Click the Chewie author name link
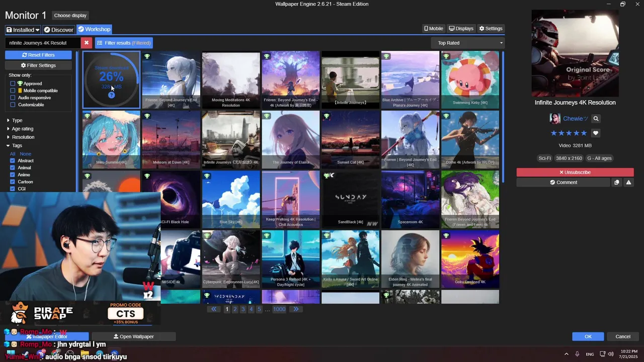This screenshot has height=362, width=644. 576,119
